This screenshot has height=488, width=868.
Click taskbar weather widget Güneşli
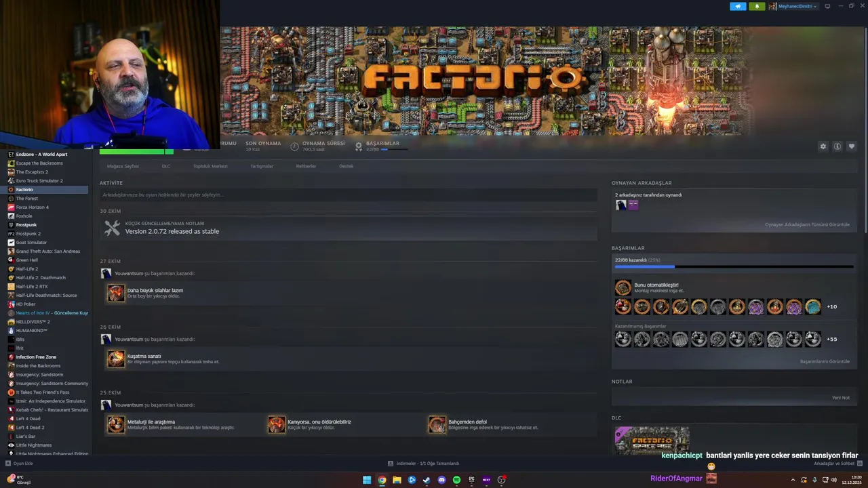click(x=19, y=480)
